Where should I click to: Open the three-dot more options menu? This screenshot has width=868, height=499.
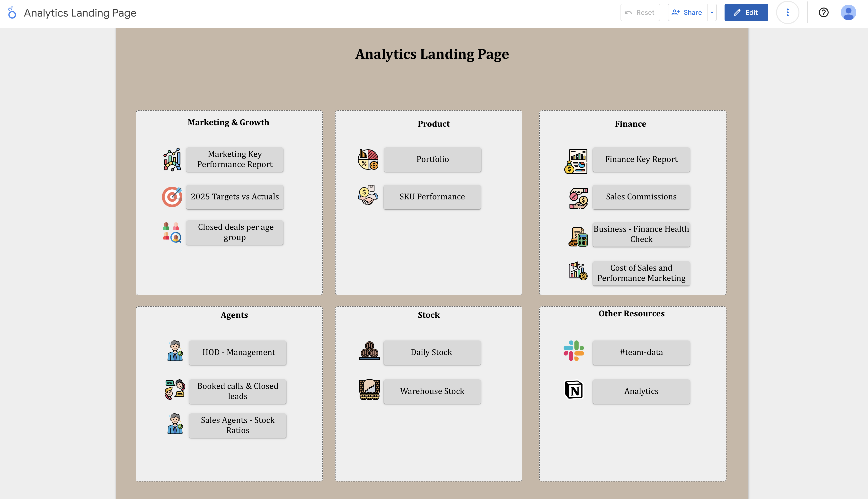point(788,13)
